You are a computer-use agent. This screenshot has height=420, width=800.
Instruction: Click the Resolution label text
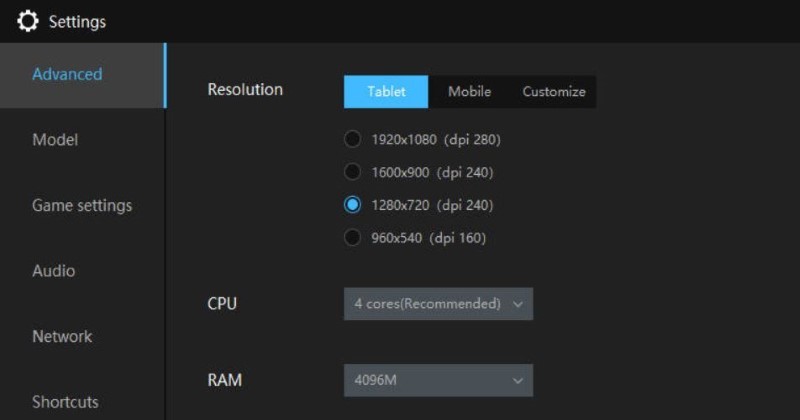click(x=245, y=89)
